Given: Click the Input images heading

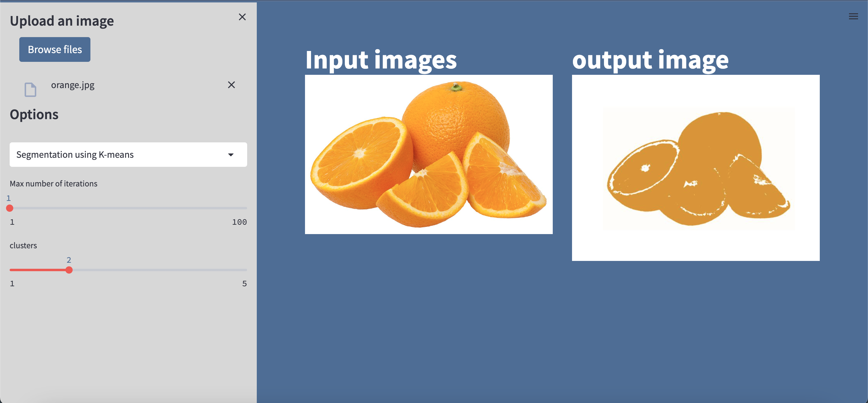Looking at the screenshot, I should (380, 60).
